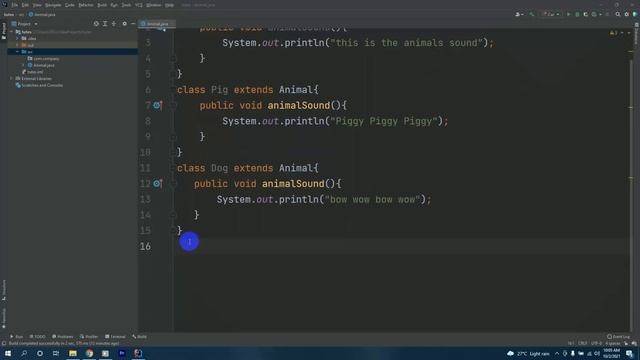Open the Profiler tool window tab

tap(89, 337)
